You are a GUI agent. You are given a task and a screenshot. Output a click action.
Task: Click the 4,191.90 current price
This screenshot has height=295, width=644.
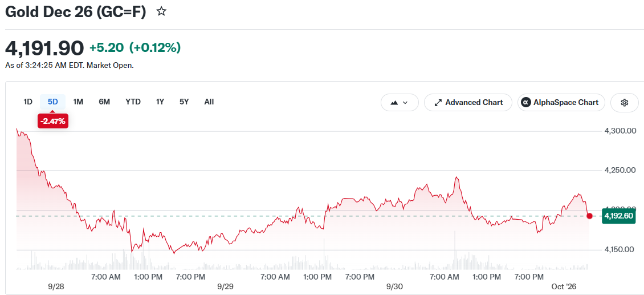pyautogui.click(x=44, y=48)
